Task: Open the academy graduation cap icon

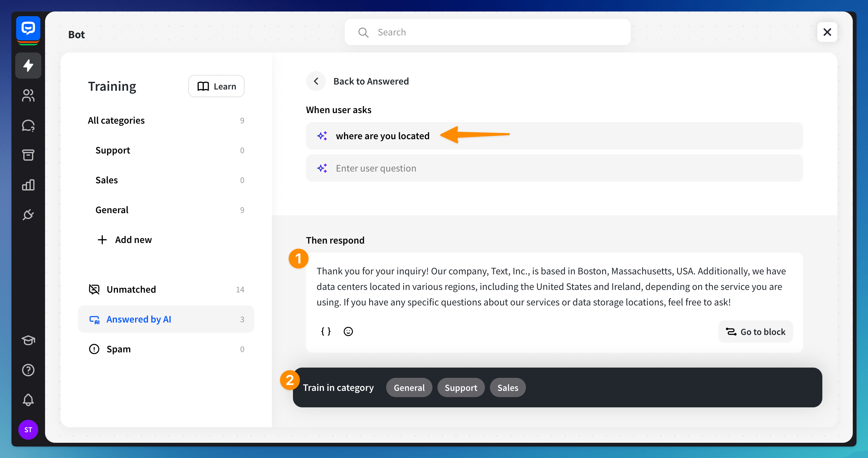Action: click(28, 340)
